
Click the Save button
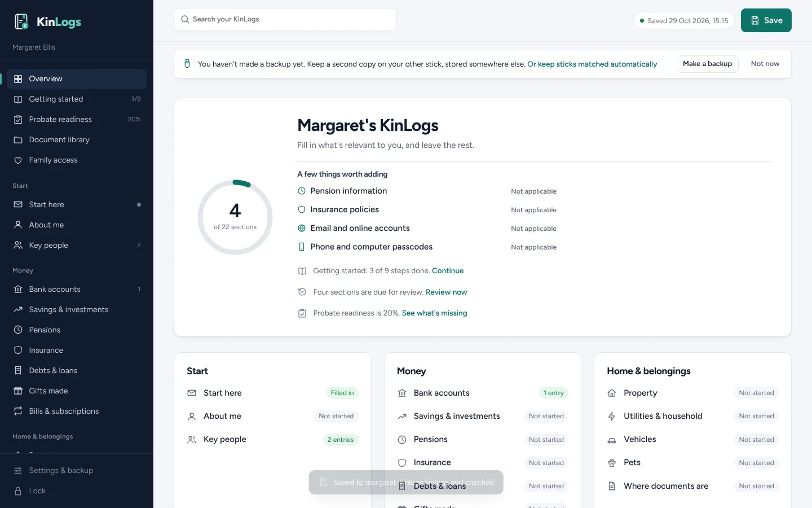click(766, 20)
